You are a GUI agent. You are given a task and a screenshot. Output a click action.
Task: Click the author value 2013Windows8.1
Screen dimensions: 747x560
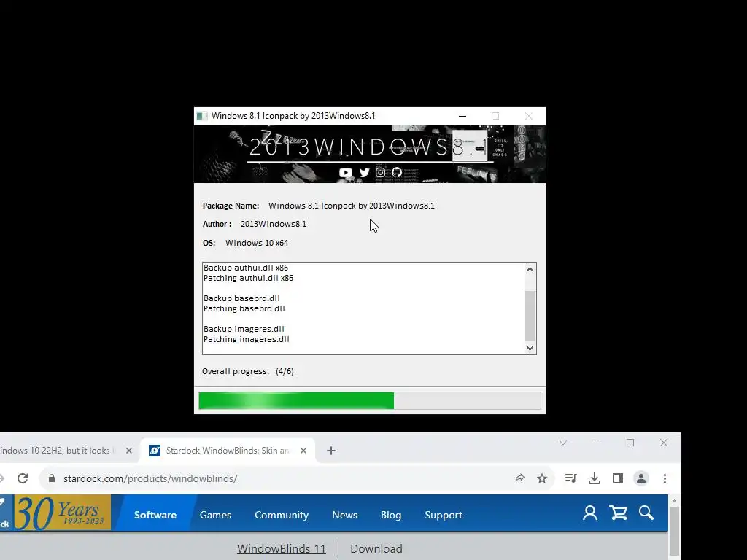click(x=274, y=224)
